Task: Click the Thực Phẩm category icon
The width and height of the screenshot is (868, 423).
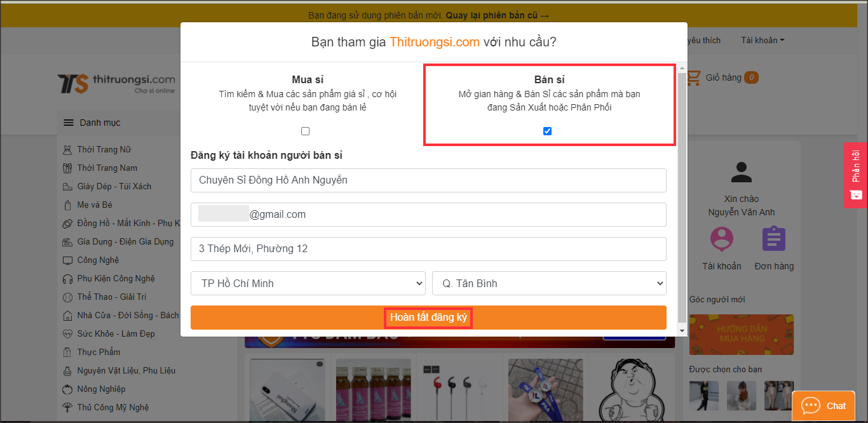Action: pos(67,352)
